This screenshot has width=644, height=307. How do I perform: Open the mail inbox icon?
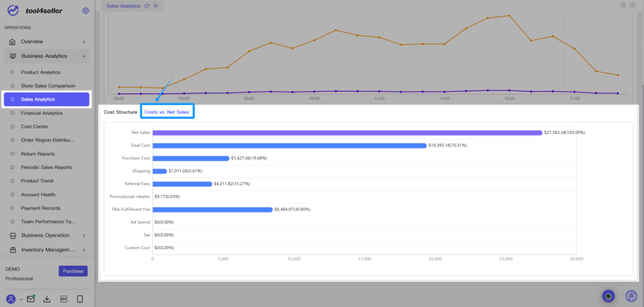[31, 299]
